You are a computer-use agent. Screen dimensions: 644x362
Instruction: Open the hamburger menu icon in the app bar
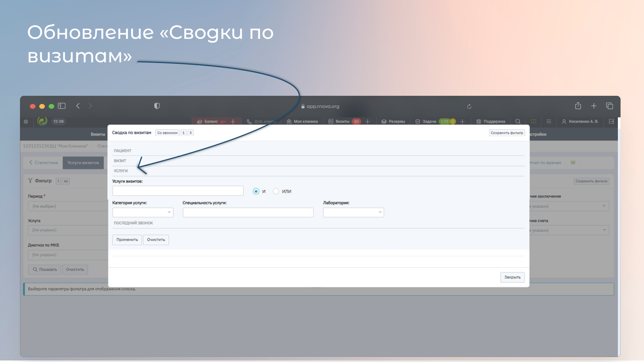pos(549,122)
